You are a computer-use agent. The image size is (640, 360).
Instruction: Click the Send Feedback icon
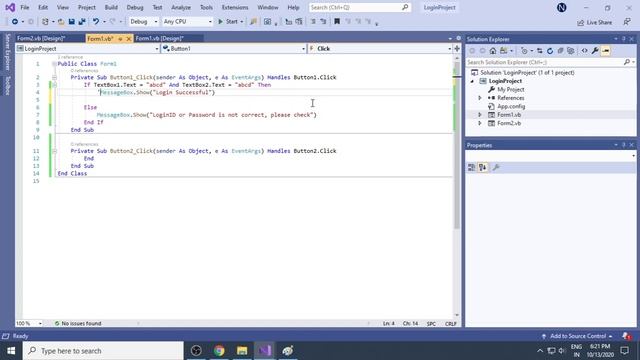[x=627, y=22]
